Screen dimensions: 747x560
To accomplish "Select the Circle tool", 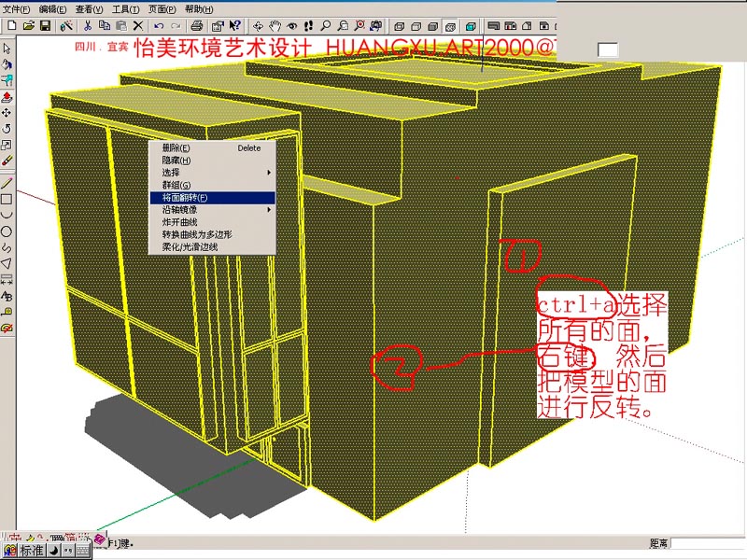I will (7, 231).
